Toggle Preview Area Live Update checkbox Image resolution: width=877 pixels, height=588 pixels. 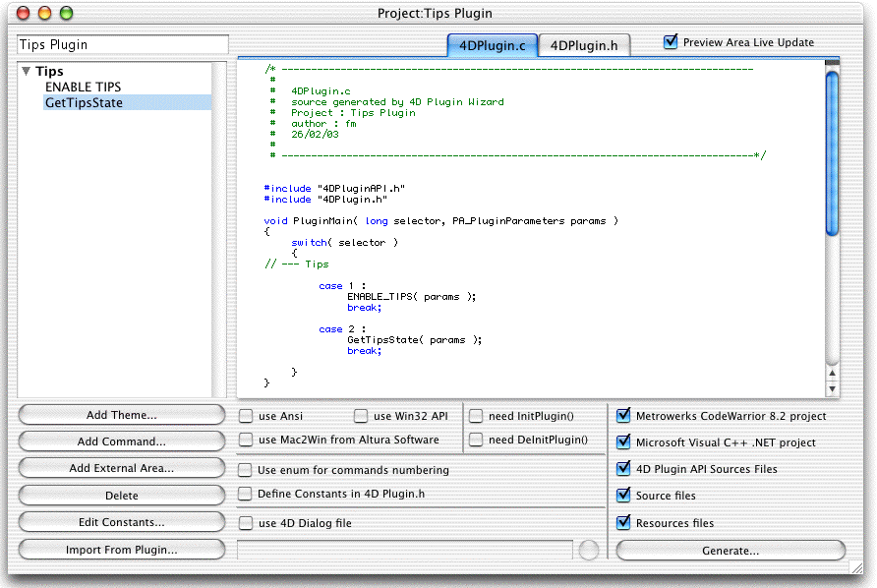click(672, 42)
